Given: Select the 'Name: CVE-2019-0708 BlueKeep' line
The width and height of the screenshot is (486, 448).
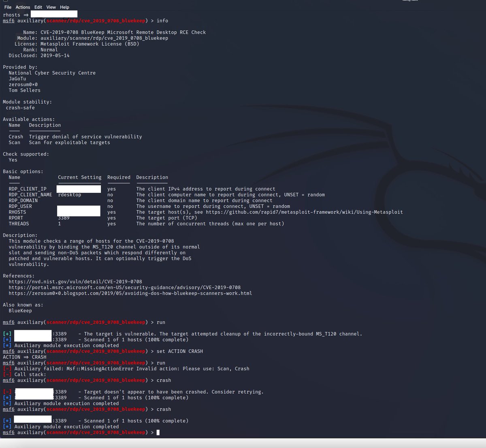Looking at the screenshot, I should tap(114, 32).
